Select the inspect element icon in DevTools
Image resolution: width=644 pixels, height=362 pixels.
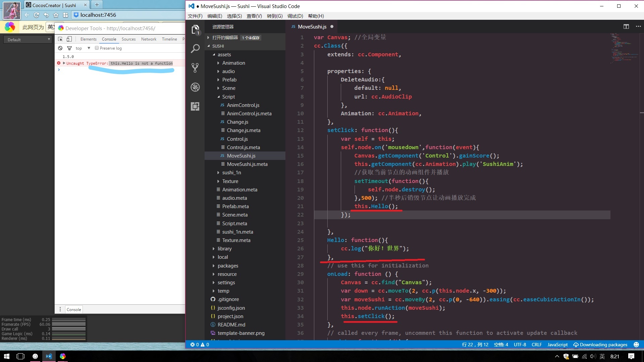(x=60, y=39)
